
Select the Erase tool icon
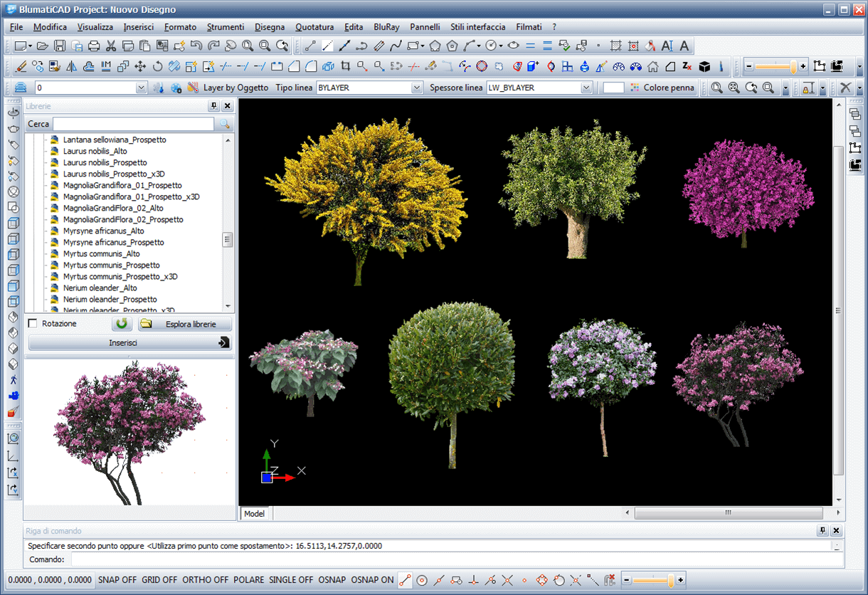21,67
